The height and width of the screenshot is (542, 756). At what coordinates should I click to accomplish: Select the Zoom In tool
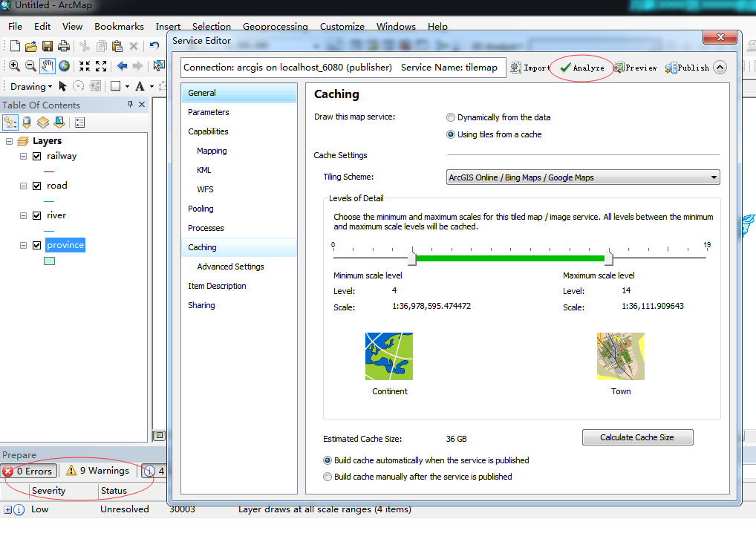(x=14, y=66)
